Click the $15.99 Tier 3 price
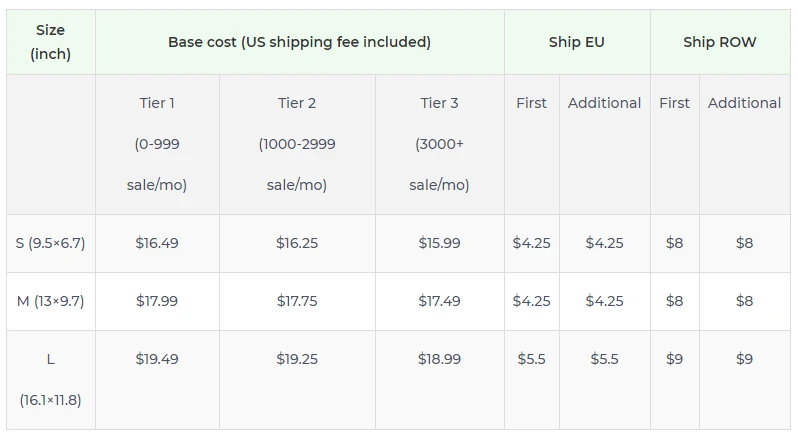798x443 pixels. [439, 243]
